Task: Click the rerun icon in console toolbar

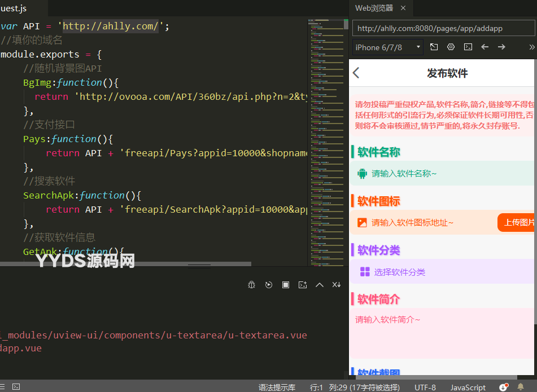Action: click(269, 285)
